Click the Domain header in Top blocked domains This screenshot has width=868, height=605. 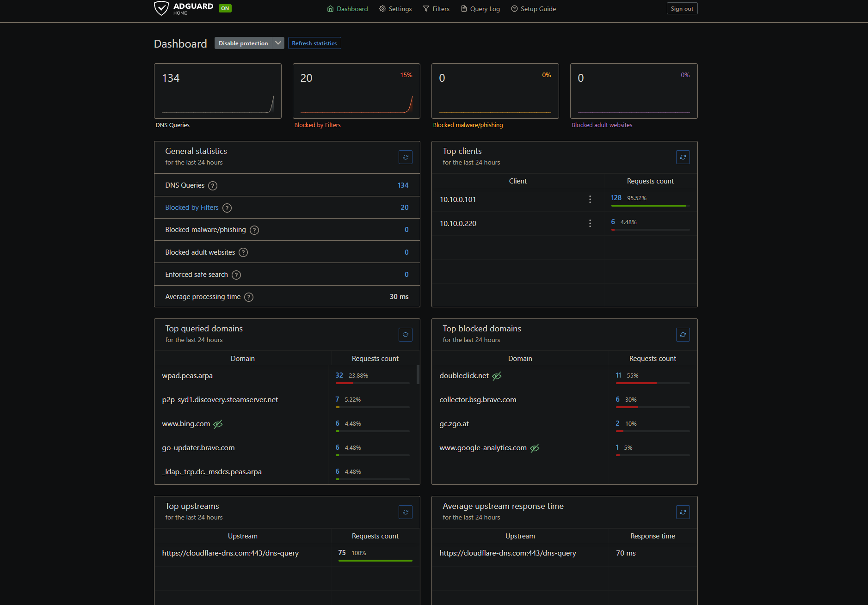pyautogui.click(x=520, y=359)
